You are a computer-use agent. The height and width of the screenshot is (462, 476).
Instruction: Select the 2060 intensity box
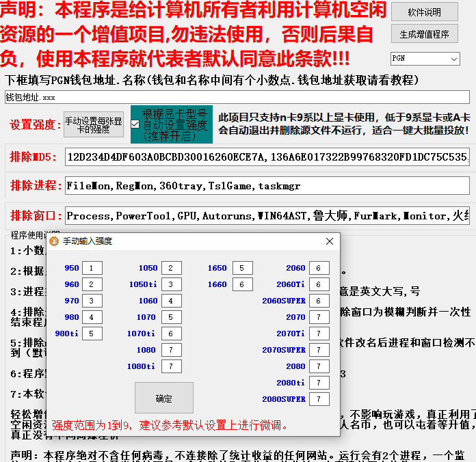[x=319, y=268]
